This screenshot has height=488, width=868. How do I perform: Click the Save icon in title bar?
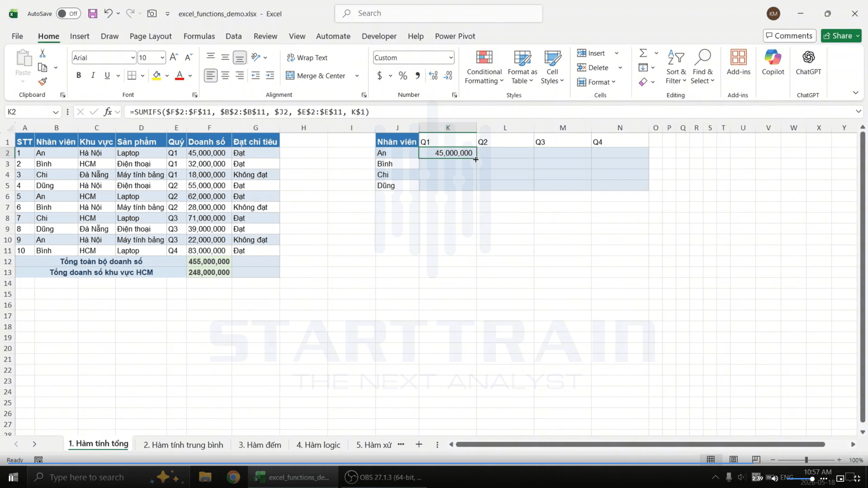click(92, 14)
